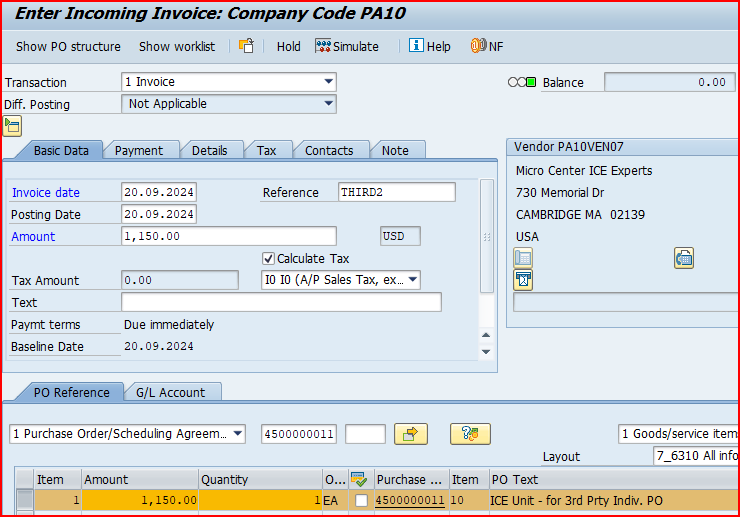Click into the Text input field
Viewport: 740px width, 517px height.
click(280, 302)
